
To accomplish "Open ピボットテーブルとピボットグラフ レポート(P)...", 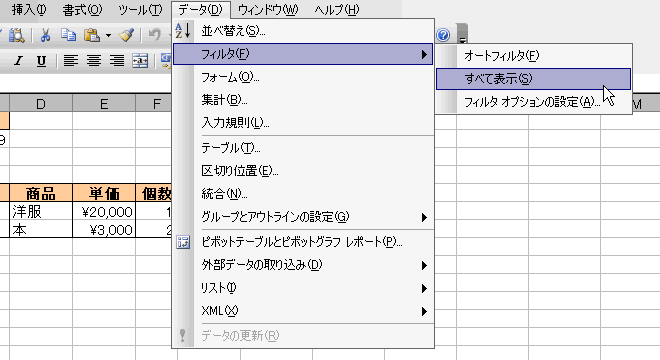I will pyautogui.click(x=303, y=242).
